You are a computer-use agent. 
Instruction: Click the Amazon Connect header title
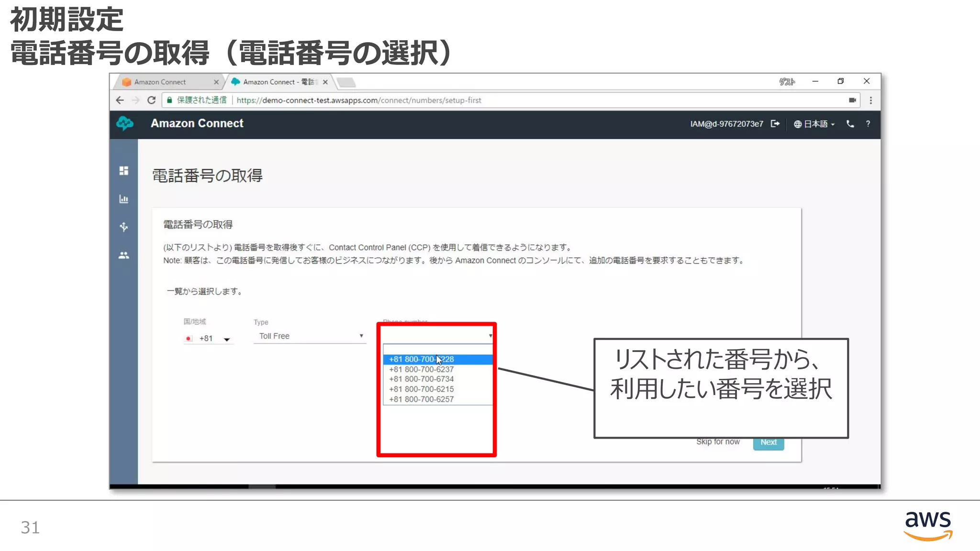click(197, 123)
